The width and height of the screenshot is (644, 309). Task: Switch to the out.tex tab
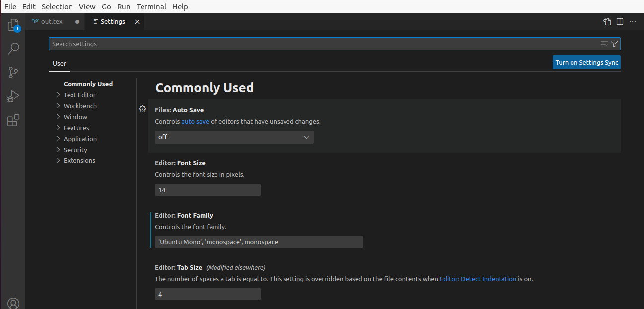[x=51, y=21]
